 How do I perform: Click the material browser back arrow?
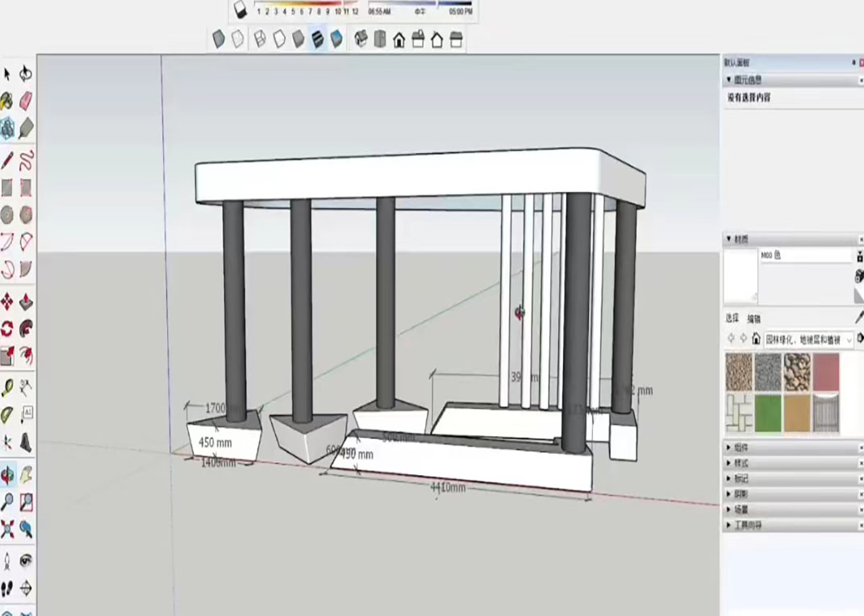coord(731,339)
